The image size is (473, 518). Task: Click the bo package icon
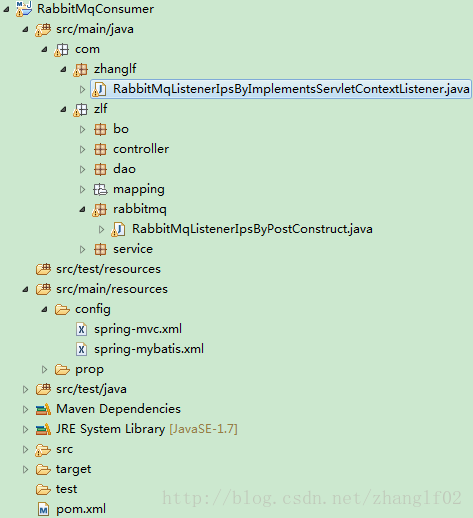pyautogui.click(x=100, y=129)
